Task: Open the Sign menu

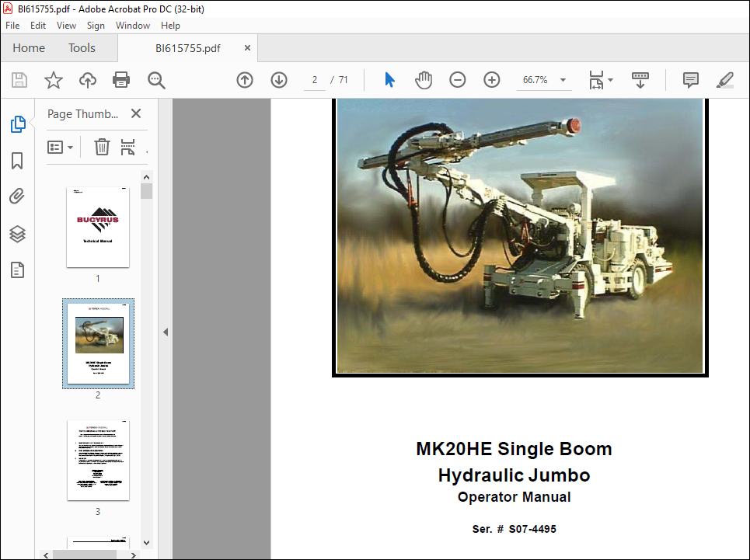Action: tap(96, 26)
